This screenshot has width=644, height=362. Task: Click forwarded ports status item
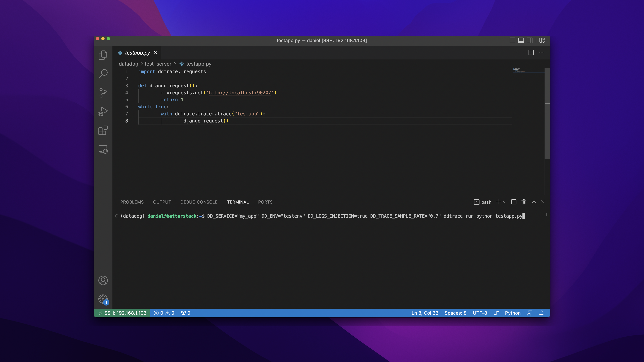(x=186, y=313)
